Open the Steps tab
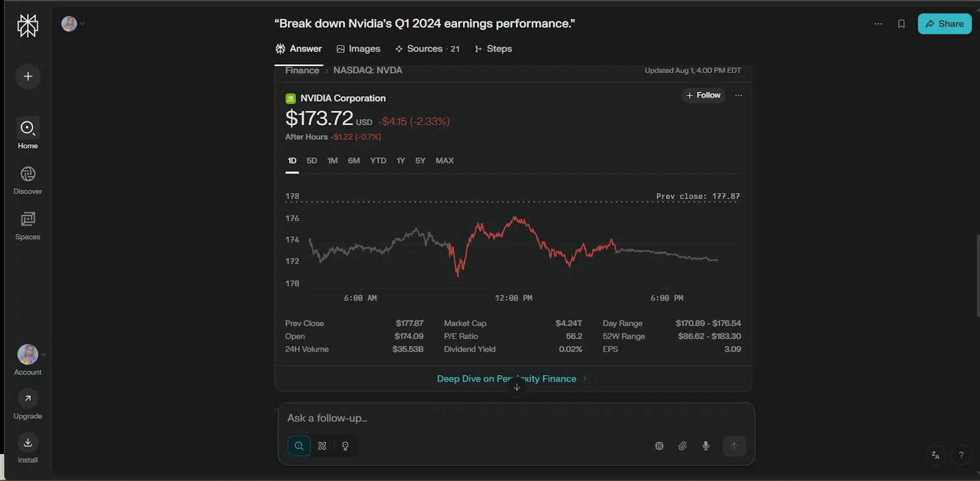The image size is (980, 481). click(x=493, y=49)
